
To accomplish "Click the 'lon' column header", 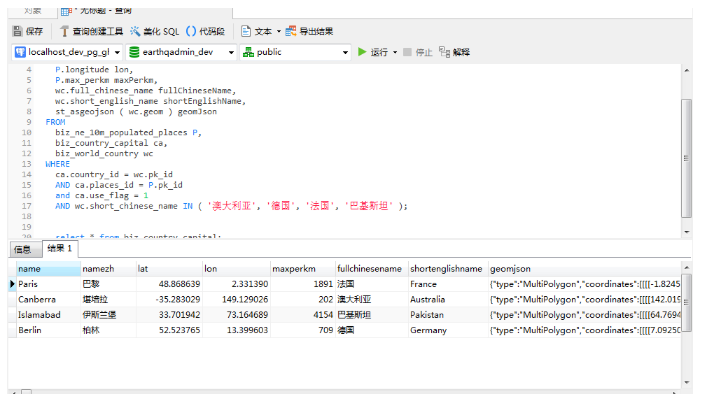I will [x=236, y=269].
